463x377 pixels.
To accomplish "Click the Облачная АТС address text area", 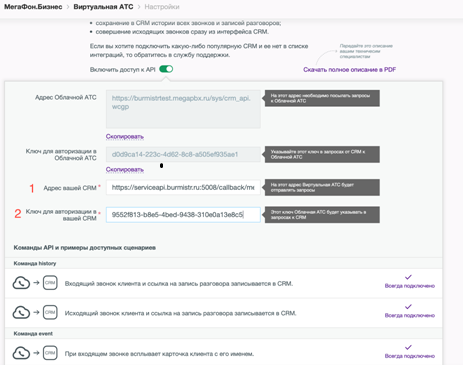I will [183, 109].
